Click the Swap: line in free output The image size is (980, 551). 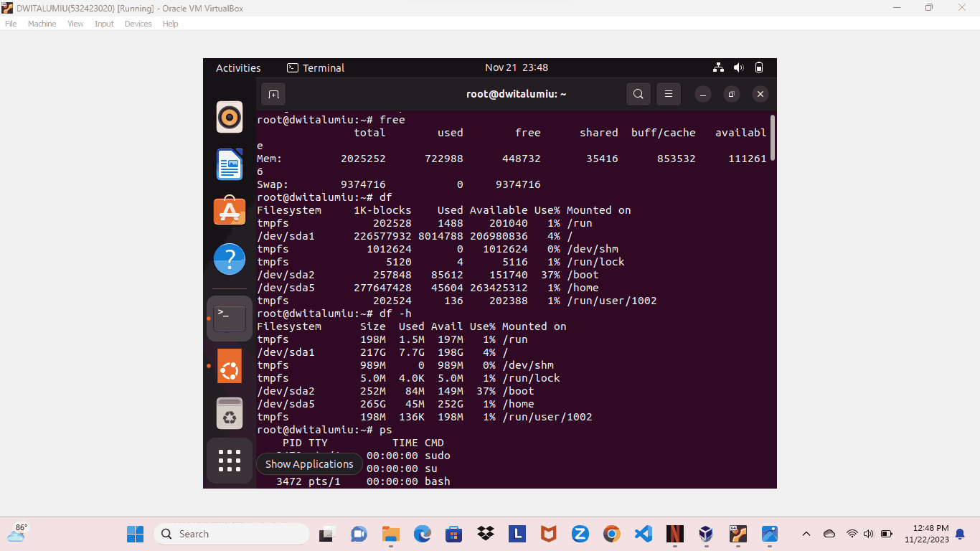pyautogui.click(x=399, y=184)
